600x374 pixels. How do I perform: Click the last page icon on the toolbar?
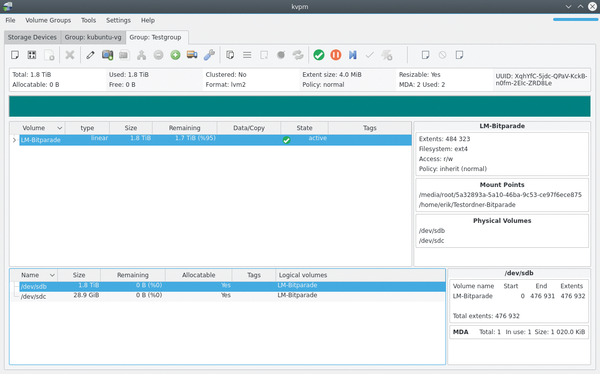459,55
